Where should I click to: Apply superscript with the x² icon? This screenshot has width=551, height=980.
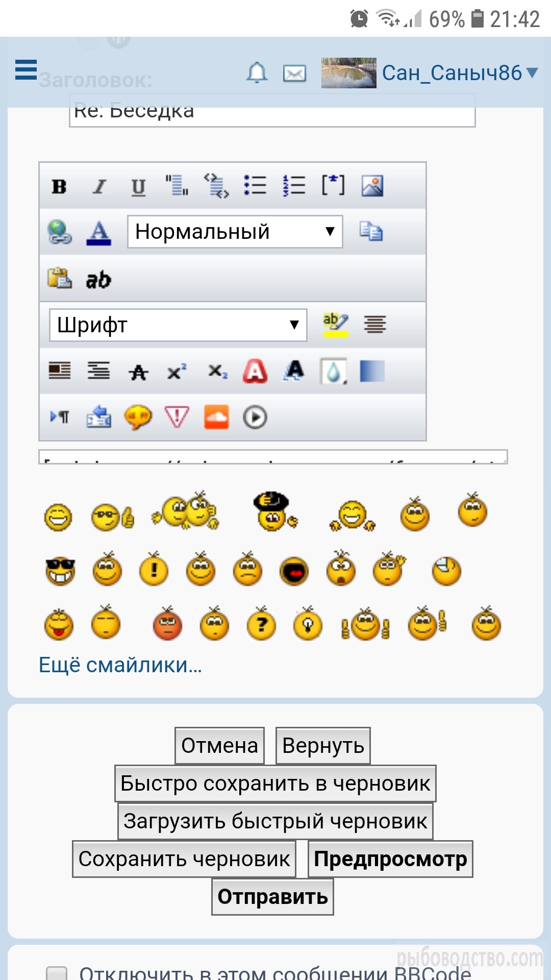coord(177,372)
